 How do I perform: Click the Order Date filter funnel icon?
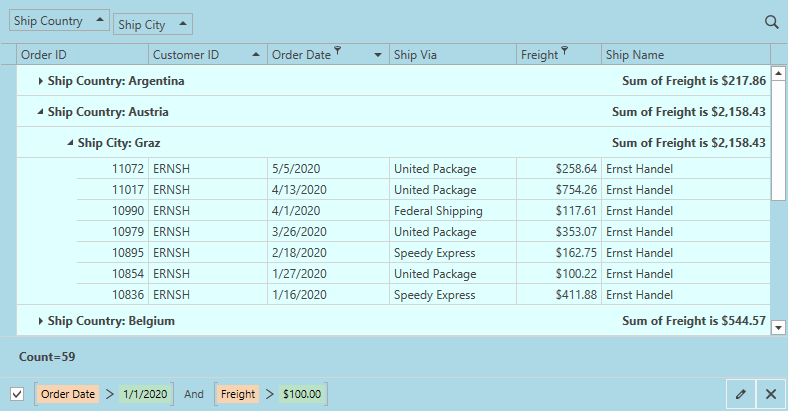click(338, 50)
